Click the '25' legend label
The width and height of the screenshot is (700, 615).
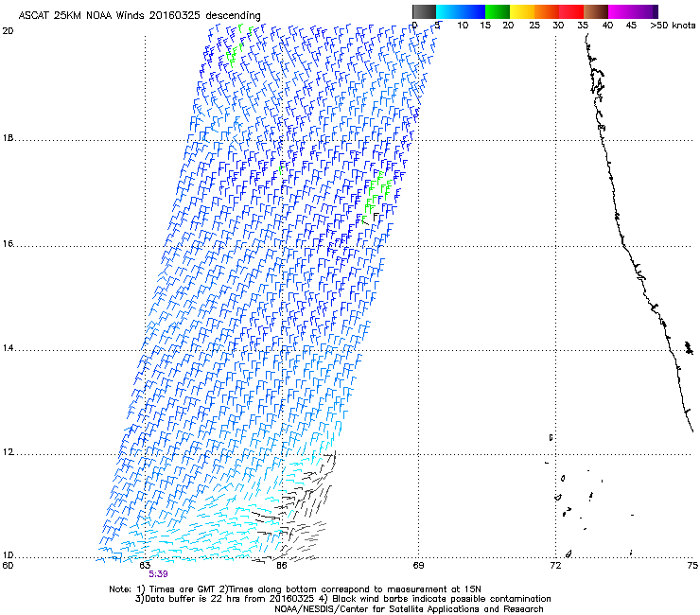click(x=534, y=26)
